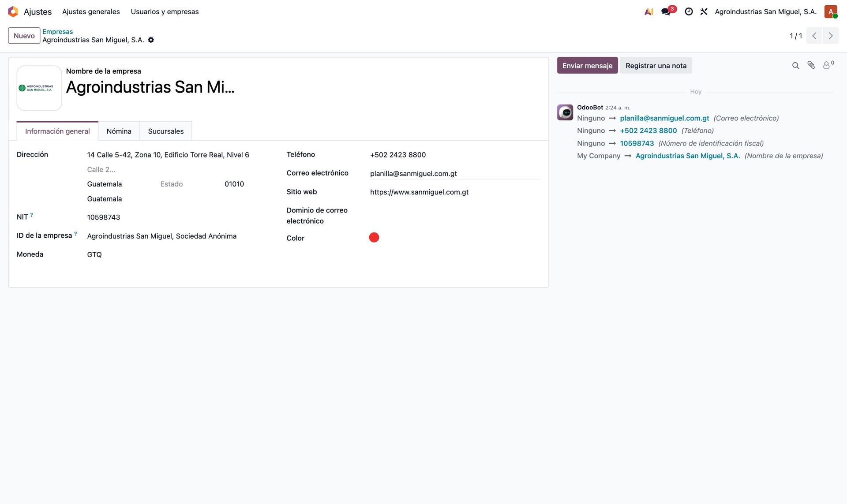
Task: Edit the Teléfono field
Action: tap(455, 155)
